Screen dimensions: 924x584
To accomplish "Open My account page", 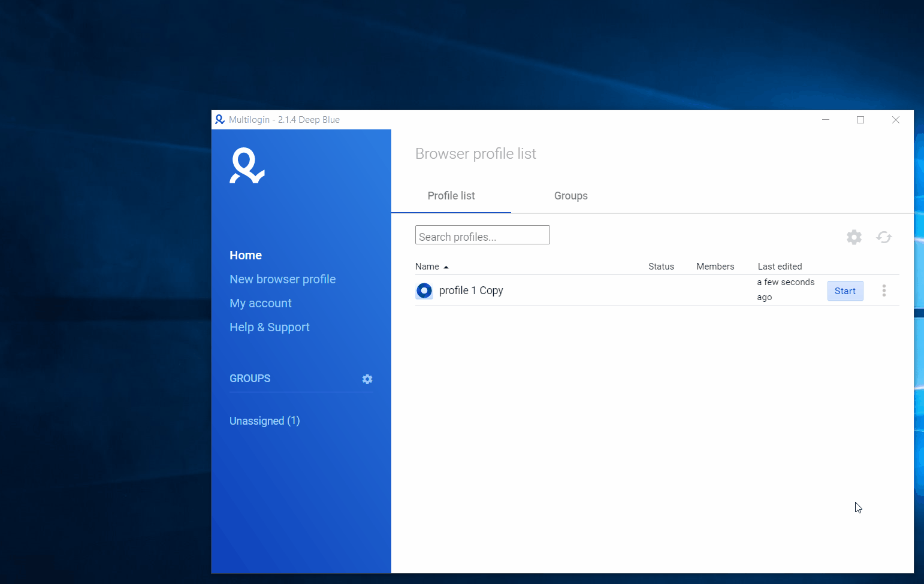I will (261, 303).
